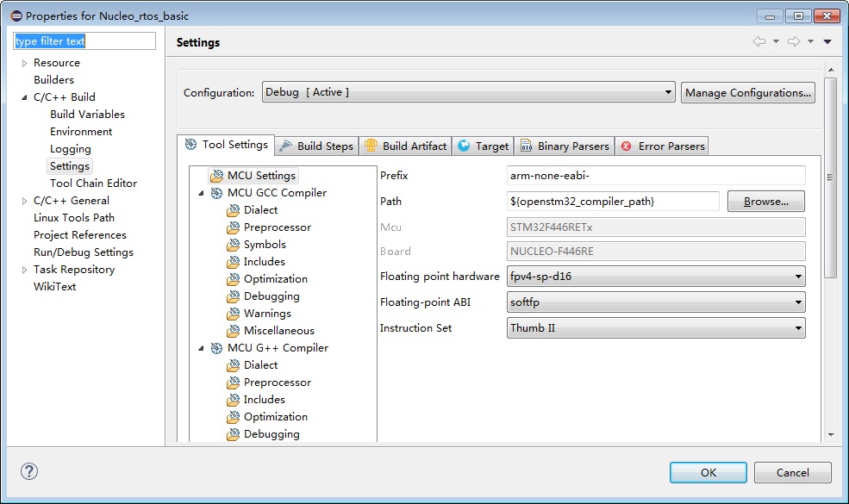Viewport: 849px width, 504px height.
Task: Switch to the Build Steps tab
Action: (315, 146)
